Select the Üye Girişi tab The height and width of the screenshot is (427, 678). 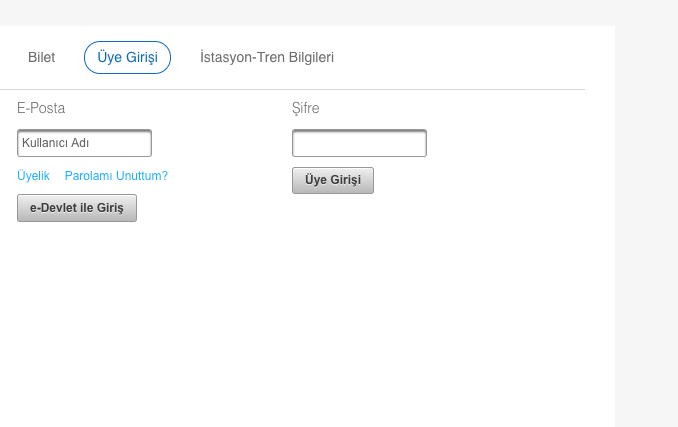point(127,58)
